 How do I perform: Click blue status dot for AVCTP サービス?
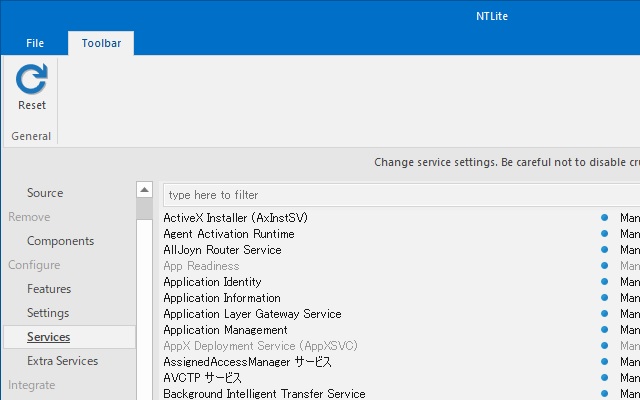604,377
